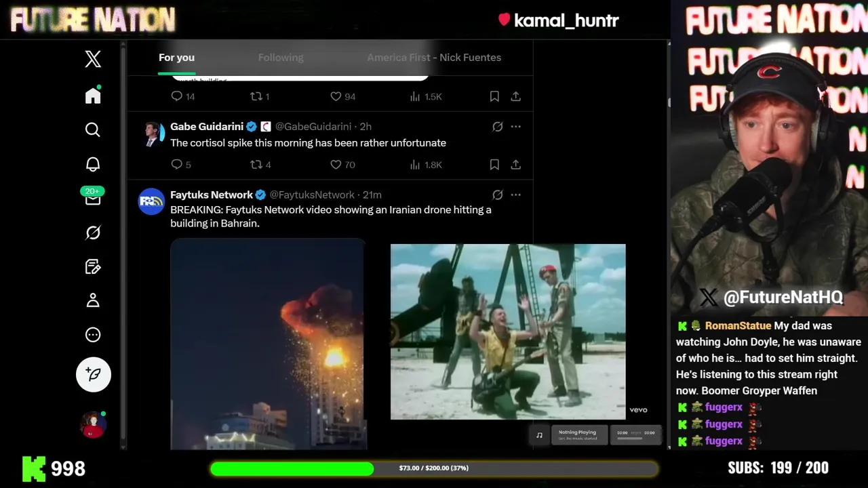This screenshot has width=868, height=488.
Task: Click the round white compose Post button
Action: [94, 374]
